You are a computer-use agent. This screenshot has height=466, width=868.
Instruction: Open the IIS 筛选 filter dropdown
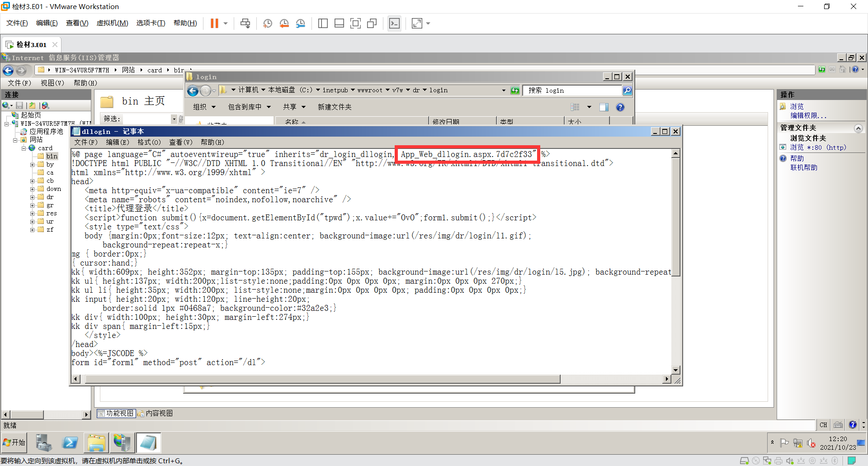(x=174, y=119)
